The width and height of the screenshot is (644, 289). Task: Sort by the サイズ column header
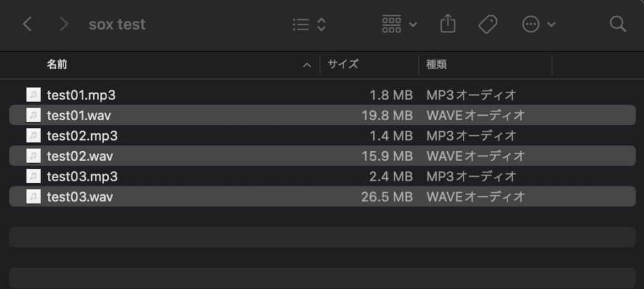point(343,64)
